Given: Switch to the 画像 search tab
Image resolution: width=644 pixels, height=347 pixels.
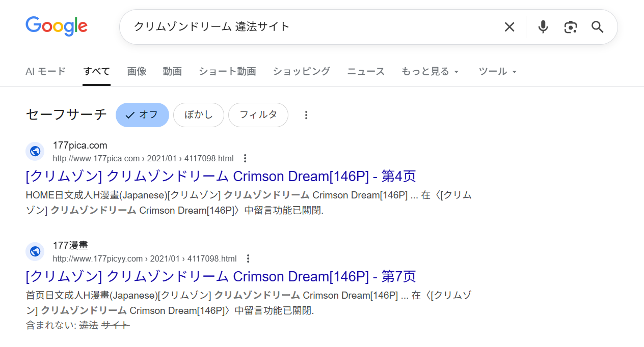Looking at the screenshot, I should 137,71.
